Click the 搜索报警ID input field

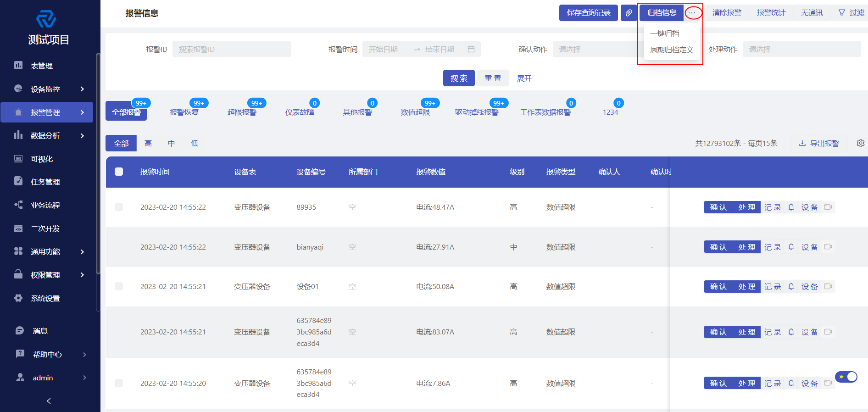point(232,49)
